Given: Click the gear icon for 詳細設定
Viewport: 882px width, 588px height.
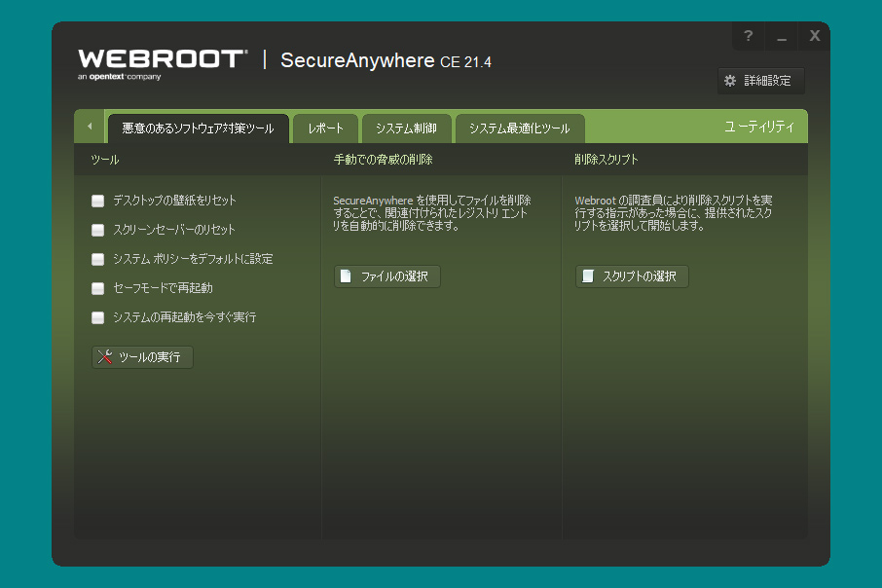Looking at the screenshot, I should [x=730, y=81].
